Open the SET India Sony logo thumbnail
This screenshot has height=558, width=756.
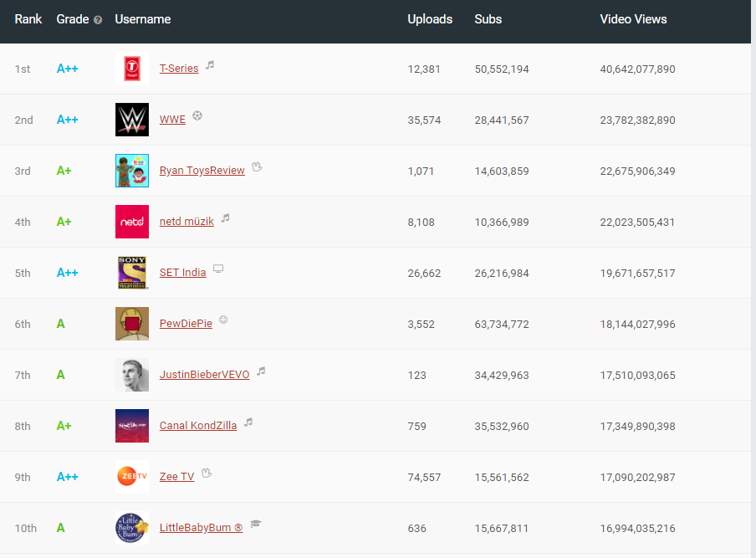pyautogui.click(x=132, y=273)
